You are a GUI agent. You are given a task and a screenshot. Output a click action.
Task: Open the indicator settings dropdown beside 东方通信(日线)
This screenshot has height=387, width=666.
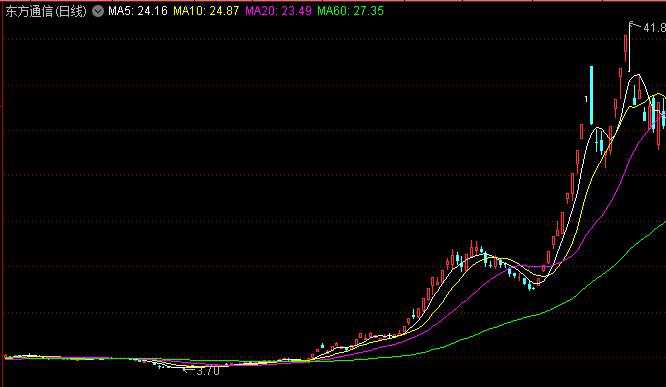click(x=98, y=11)
